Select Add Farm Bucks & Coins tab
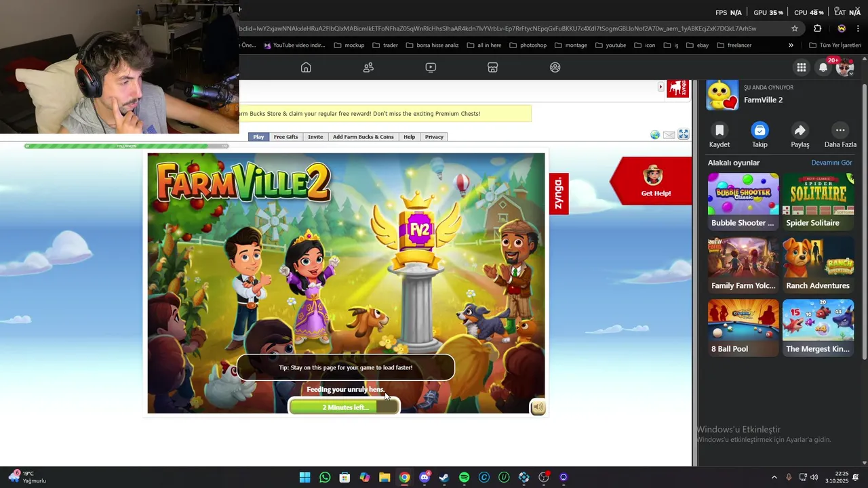Viewport: 868px width, 488px height. (363, 137)
